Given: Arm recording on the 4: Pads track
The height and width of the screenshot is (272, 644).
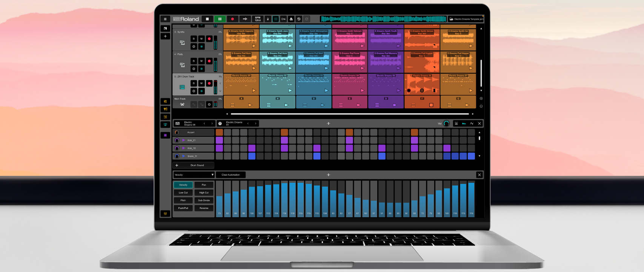Looking at the screenshot, I should tap(209, 61).
